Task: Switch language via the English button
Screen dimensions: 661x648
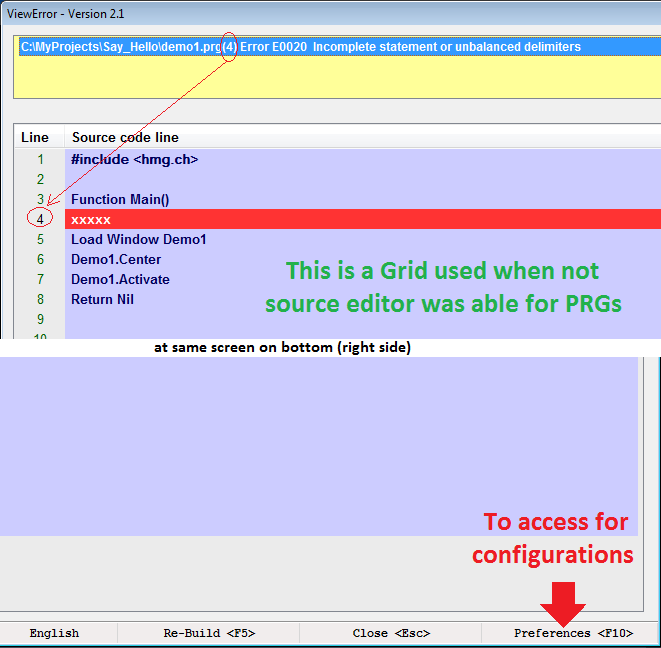Action: tap(54, 633)
